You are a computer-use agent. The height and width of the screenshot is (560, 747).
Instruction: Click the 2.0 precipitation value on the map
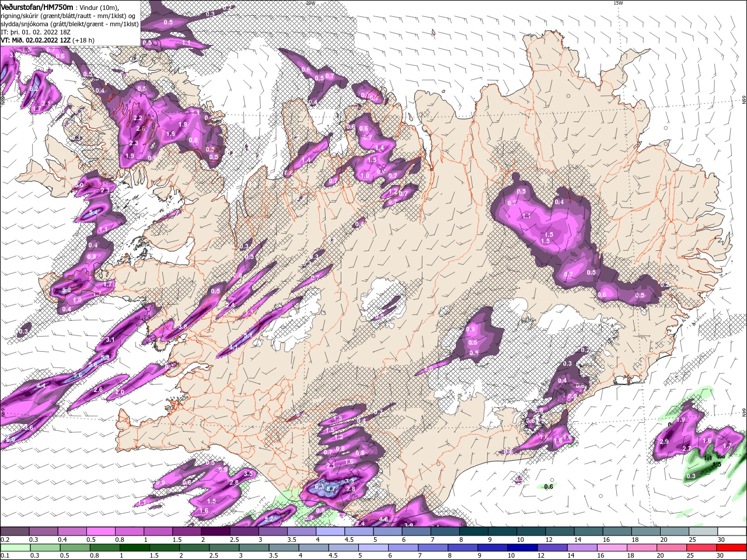(120, 392)
